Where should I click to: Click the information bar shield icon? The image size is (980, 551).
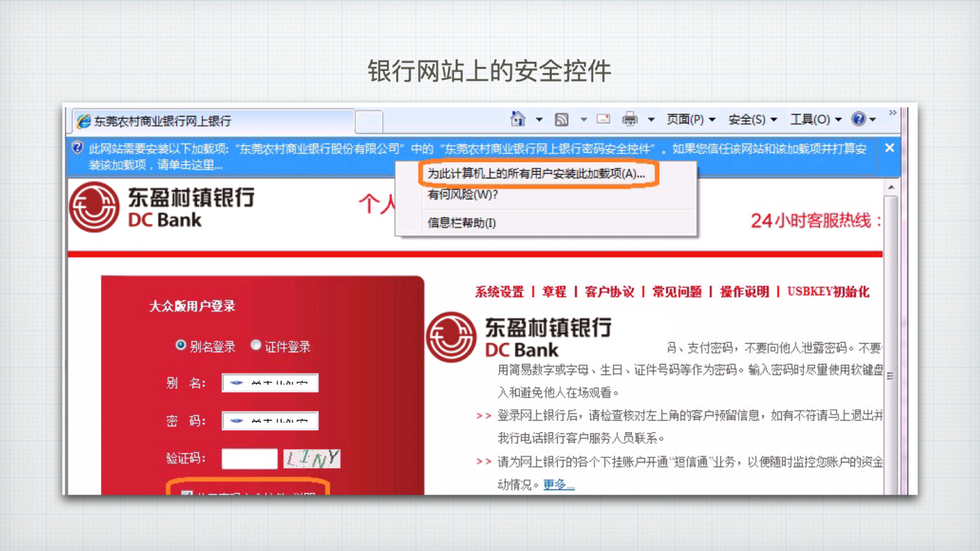[x=78, y=147]
